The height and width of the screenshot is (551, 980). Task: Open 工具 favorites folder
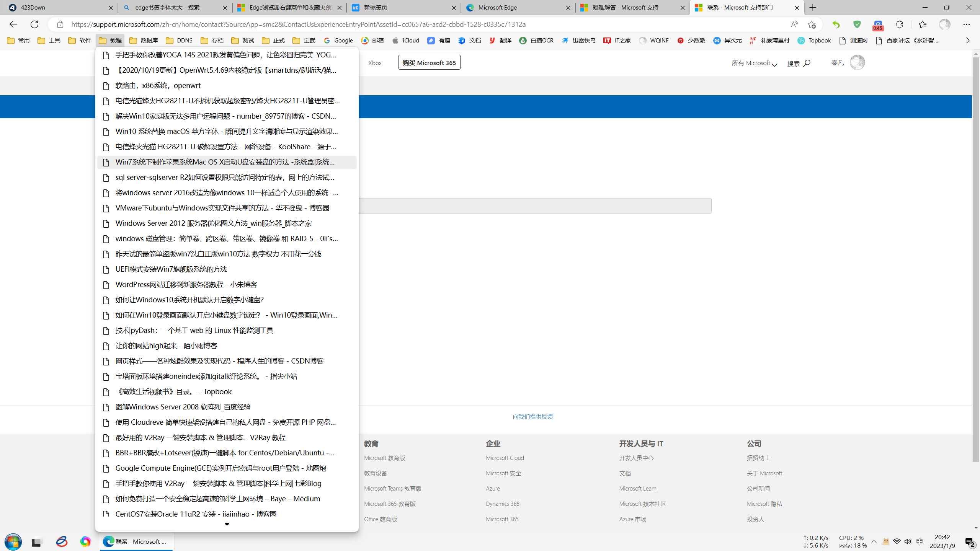point(49,41)
